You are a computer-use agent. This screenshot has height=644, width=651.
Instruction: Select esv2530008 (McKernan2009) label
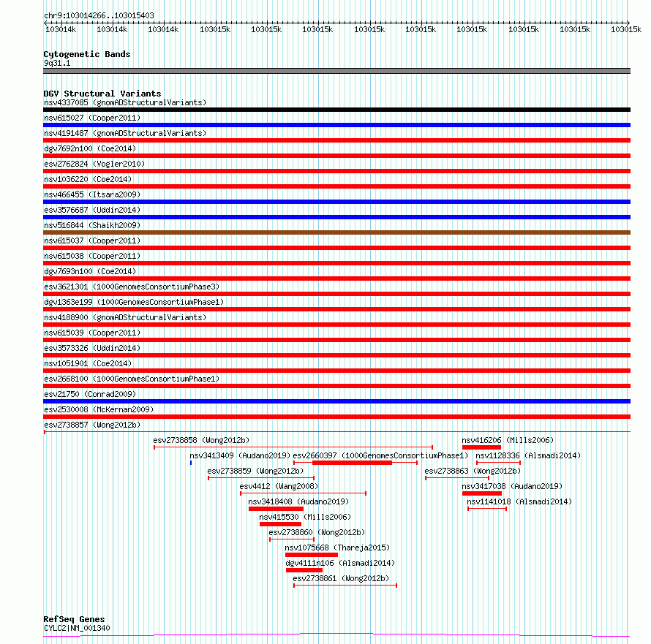click(x=99, y=409)
